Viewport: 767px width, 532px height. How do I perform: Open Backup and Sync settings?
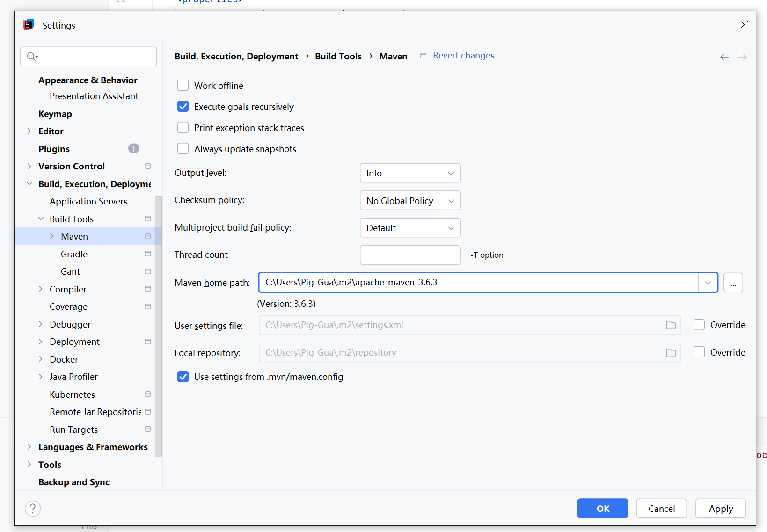coord(74,482)
